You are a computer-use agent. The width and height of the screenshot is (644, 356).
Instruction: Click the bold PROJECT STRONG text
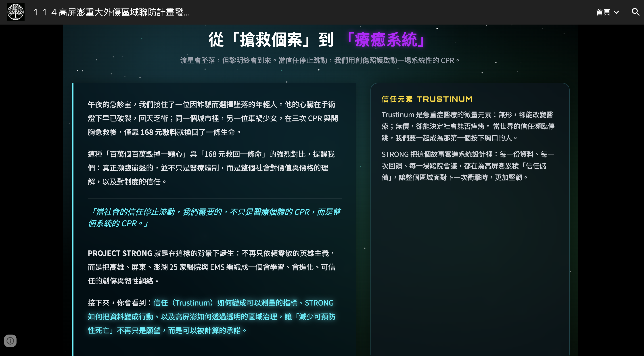120,253
